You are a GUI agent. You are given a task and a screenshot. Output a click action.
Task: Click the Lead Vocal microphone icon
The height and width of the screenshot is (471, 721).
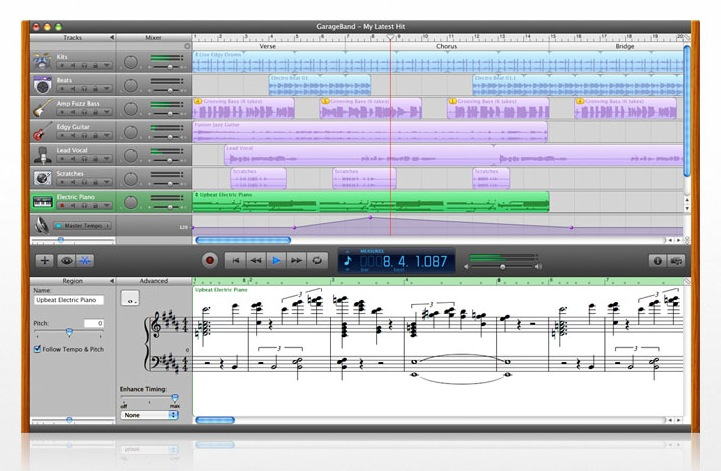43,154
